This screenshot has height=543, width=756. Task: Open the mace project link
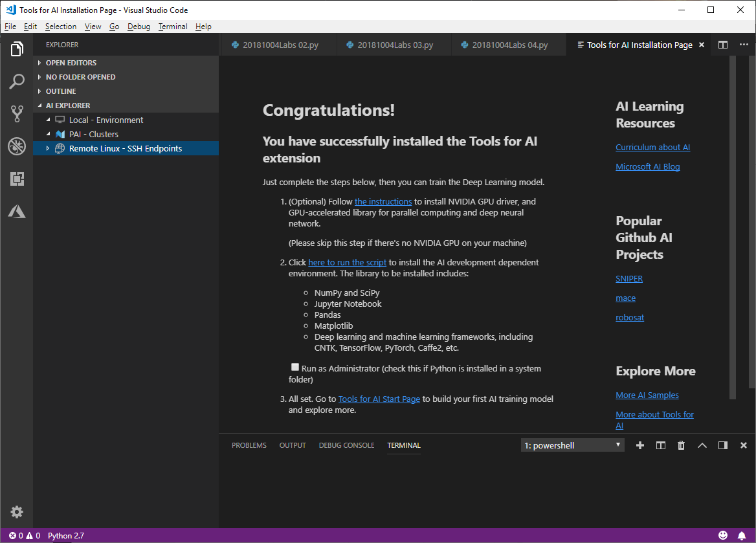pos(625,298)
